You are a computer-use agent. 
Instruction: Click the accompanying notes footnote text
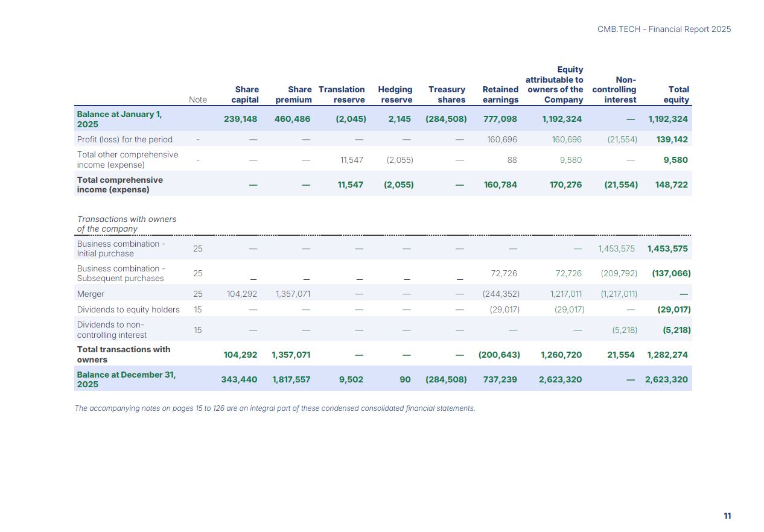275,408
